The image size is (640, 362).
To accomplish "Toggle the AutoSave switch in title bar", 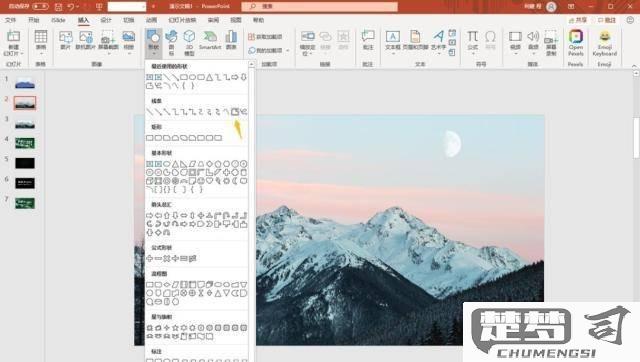I will [x=40, y=7].
